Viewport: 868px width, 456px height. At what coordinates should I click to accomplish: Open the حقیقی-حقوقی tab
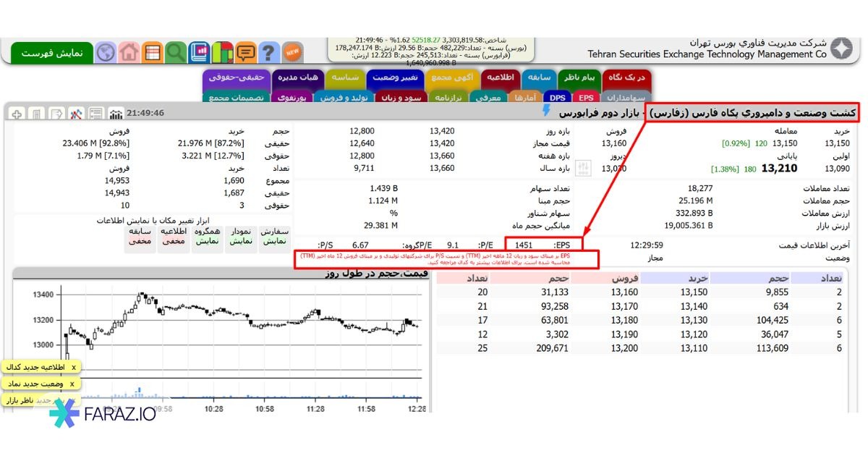click(x=237, y=77)
